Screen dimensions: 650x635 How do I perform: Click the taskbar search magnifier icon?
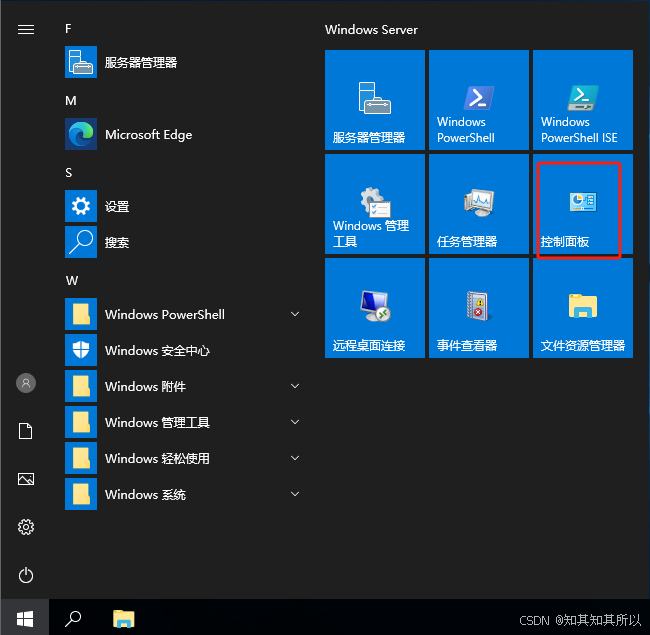73,619
